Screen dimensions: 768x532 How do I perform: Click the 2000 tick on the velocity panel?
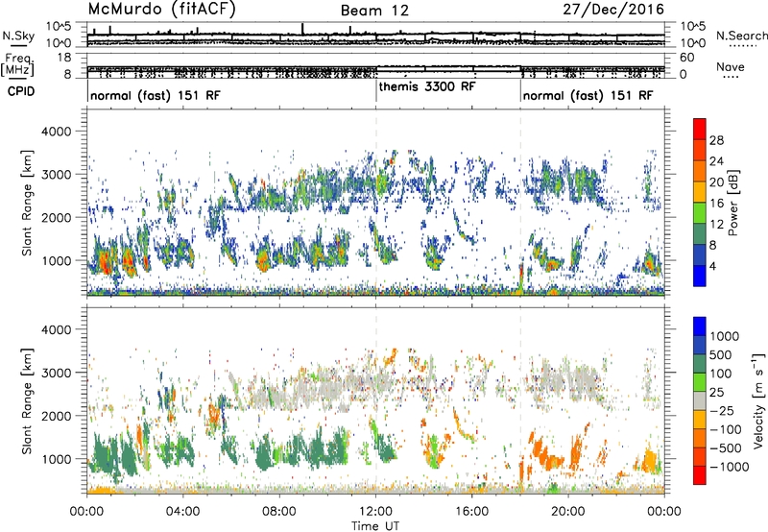[57, 416]
